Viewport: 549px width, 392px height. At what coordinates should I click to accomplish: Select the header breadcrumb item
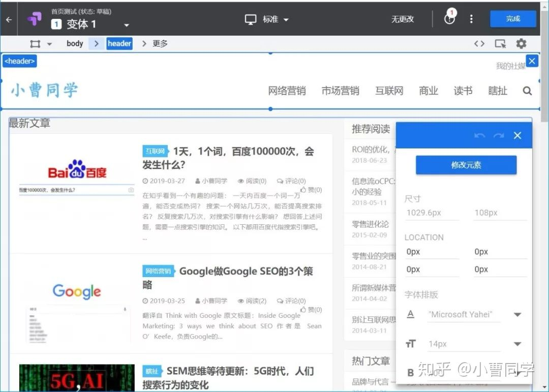point(119,43)
